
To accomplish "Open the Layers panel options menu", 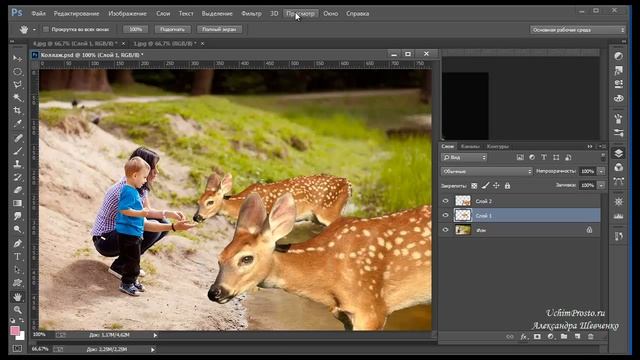I will pos(602,146).
